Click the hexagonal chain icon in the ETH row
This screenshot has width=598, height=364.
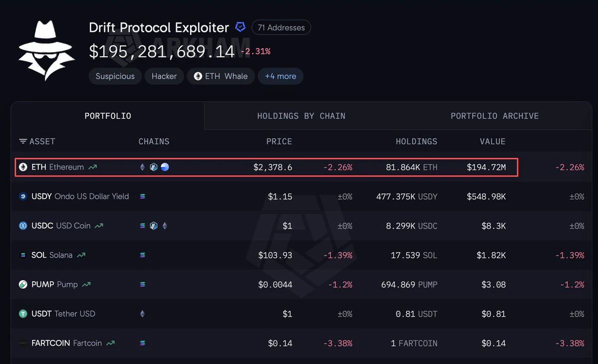point(153,167)
